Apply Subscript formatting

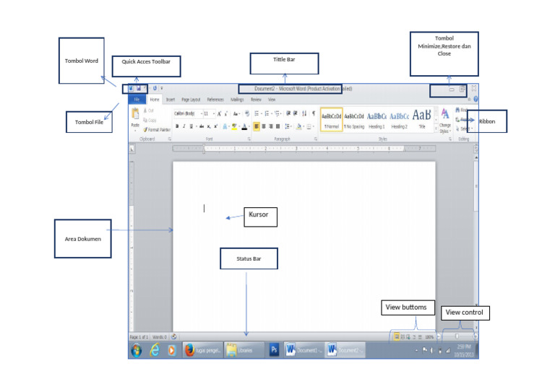click(209, 126)
